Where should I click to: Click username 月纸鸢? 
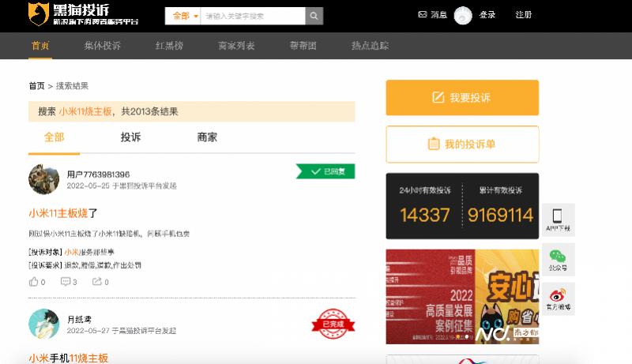(x=80, y=319)
